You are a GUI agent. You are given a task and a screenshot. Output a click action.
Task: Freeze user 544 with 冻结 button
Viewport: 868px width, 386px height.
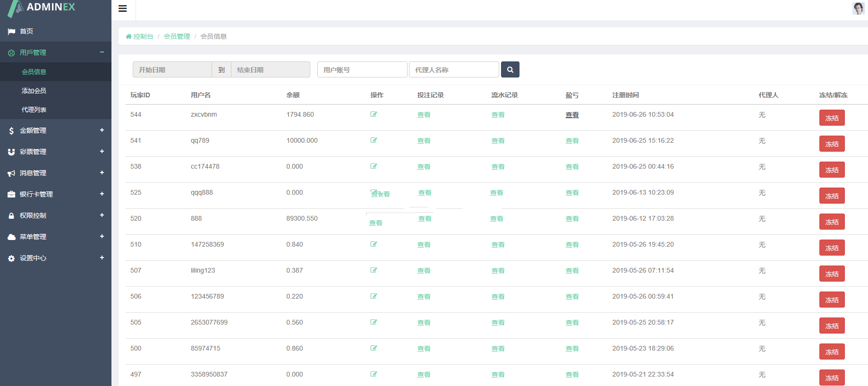point(832,118)
